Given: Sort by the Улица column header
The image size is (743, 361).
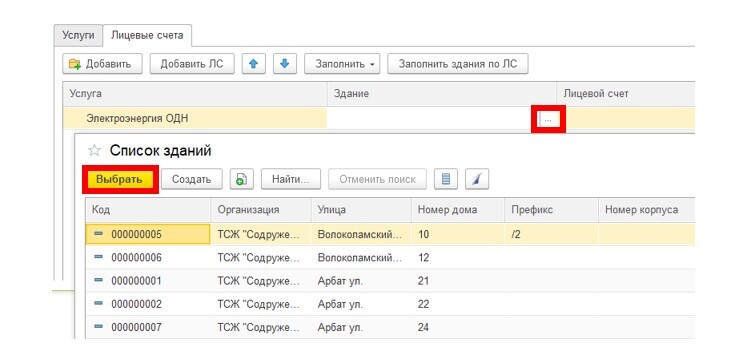Looking at the screenshot, I should pos(361,210).
